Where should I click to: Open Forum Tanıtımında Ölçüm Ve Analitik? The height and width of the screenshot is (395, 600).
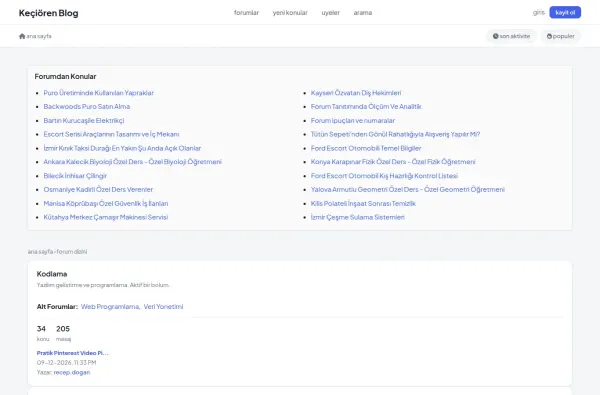[x=366, y=106]
